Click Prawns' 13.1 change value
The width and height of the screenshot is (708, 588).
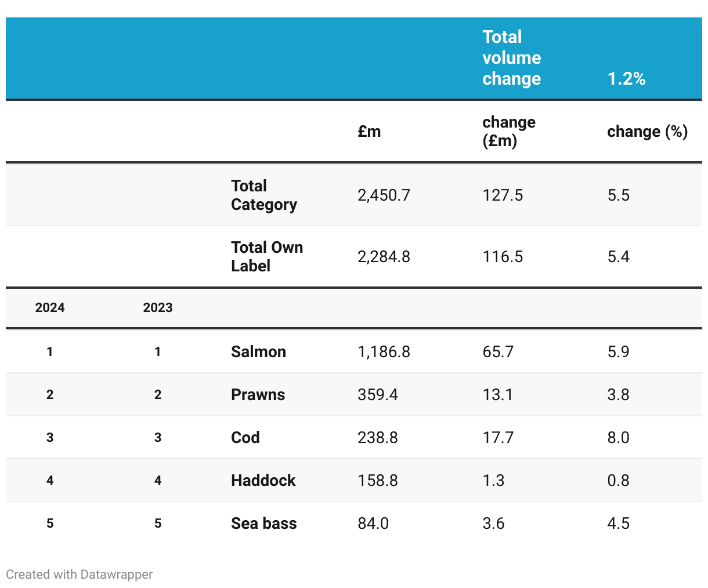tap(497, 395)
